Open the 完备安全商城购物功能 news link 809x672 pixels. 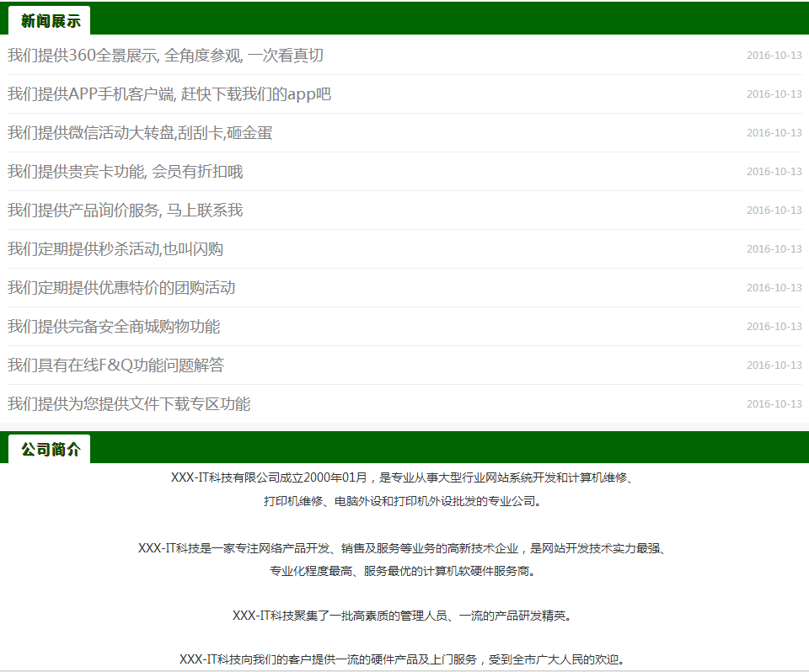point(114,327)
